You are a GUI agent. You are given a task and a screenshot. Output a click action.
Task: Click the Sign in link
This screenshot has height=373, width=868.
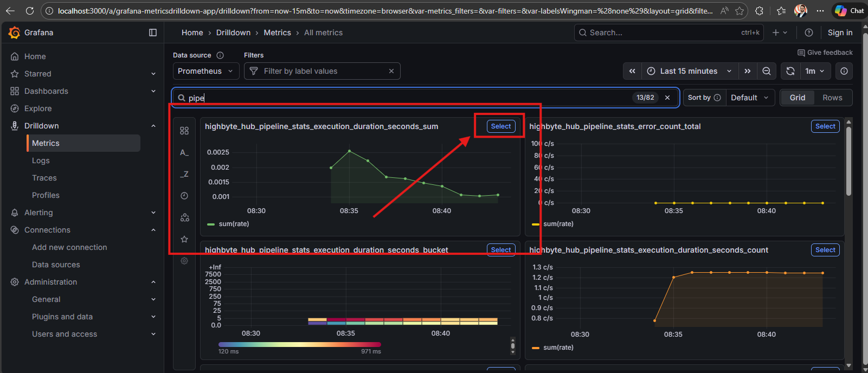(x=840, y=33)
